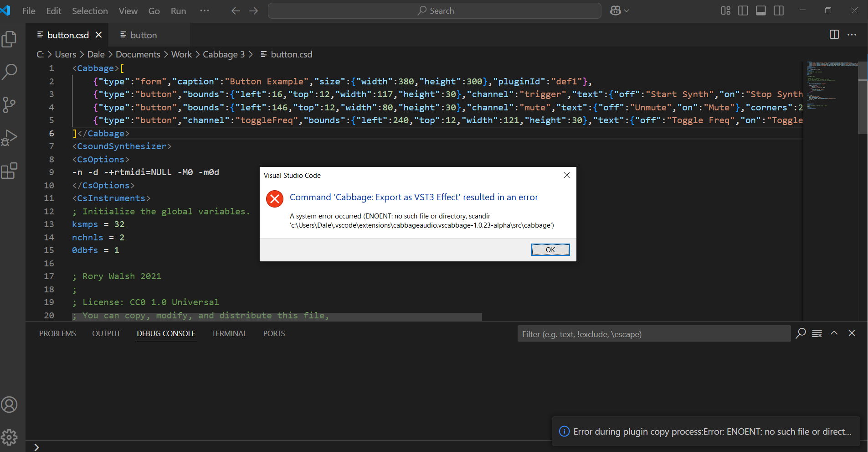Click the Documents breadcrumb
The width and height of the screenshot is (868, 452).
pyautogui.click(x=138, y=54)
